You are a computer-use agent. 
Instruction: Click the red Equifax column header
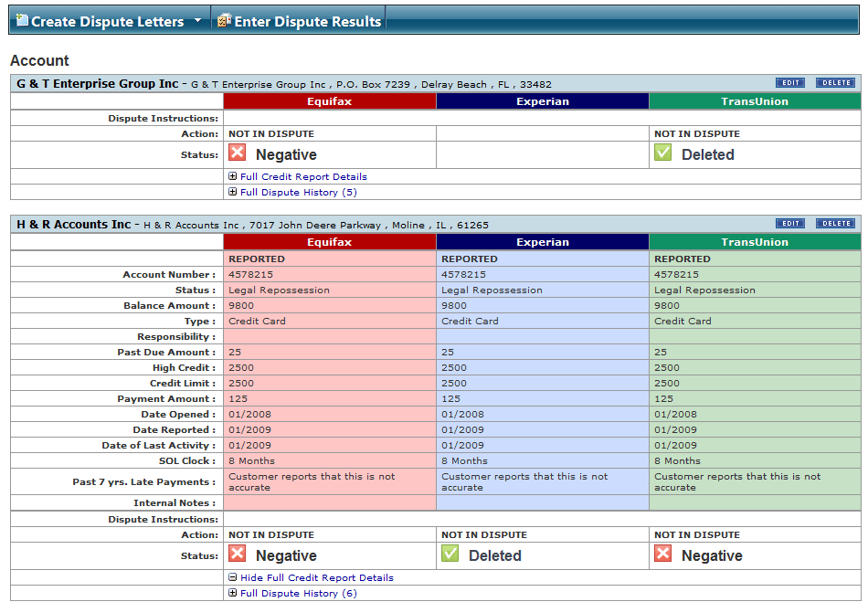[329, 101]
